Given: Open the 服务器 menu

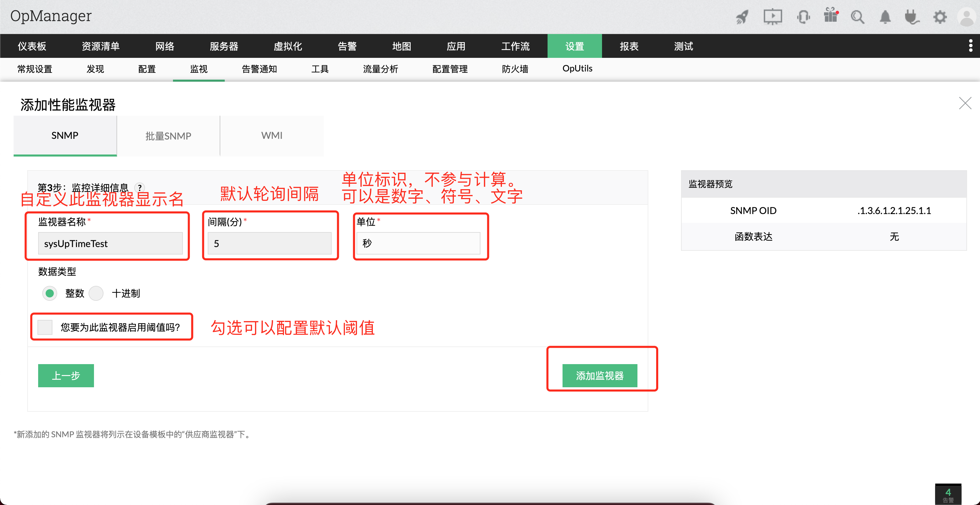Looking at the screenshot, I should coord(224,46).
